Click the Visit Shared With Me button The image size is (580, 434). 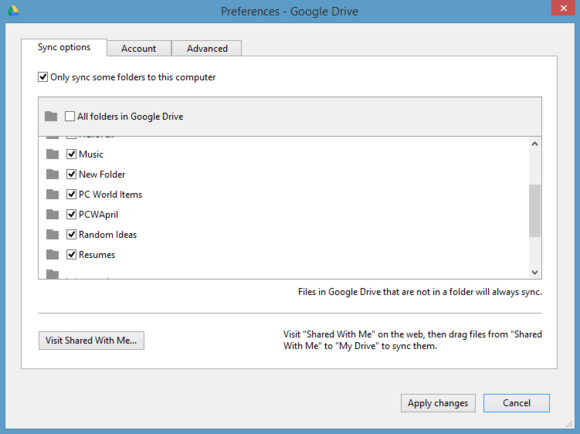91,340
